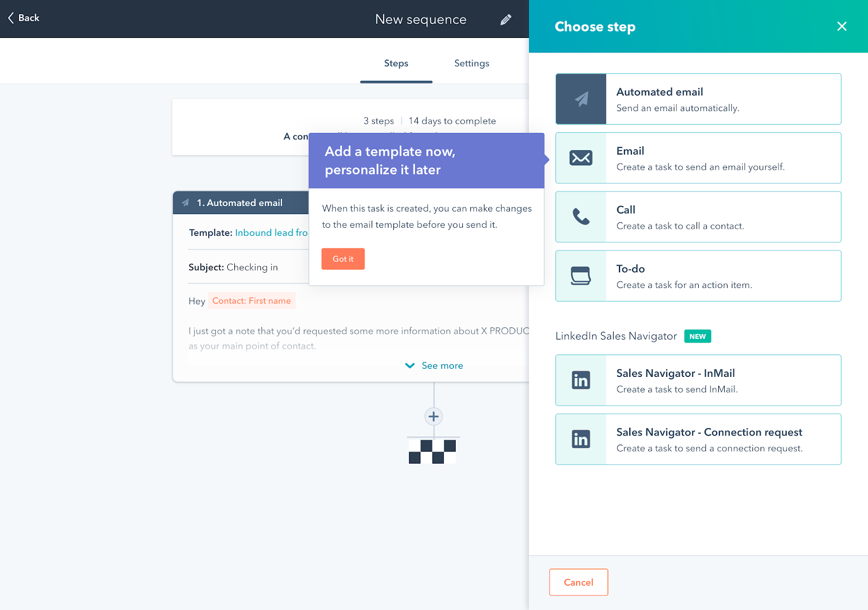The width and height of the screenshot is (868, 610).
Task: Switch to the Steps tab
Action: coord(395,63)
